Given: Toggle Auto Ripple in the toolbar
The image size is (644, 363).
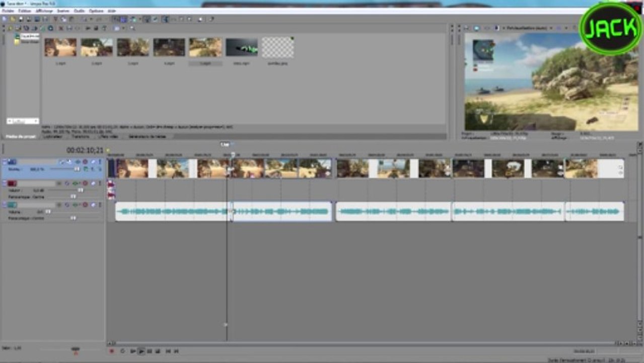Looking at the screenshot, I should pos(133,19).
